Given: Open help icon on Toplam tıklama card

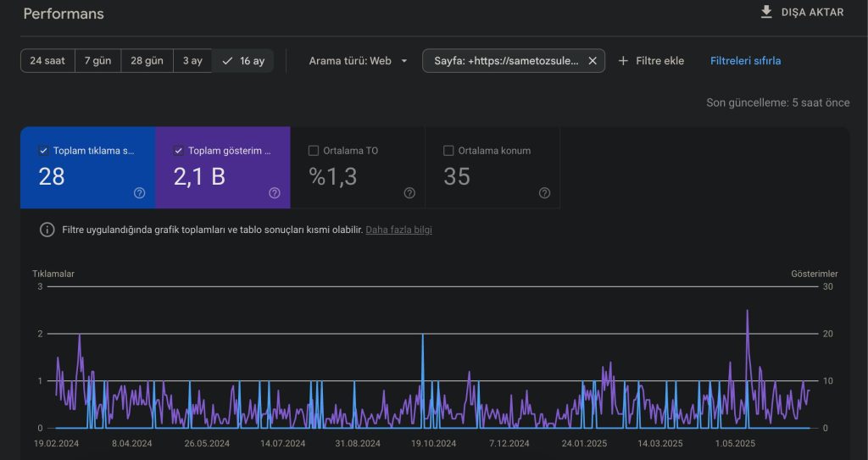Looking at the screenshot, I should tap(140, 193).
